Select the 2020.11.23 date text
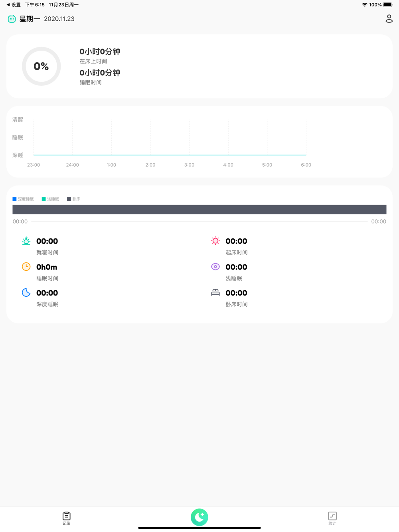Image resolution: width=399 pixels, height=532 pixels. pos(59,19)
